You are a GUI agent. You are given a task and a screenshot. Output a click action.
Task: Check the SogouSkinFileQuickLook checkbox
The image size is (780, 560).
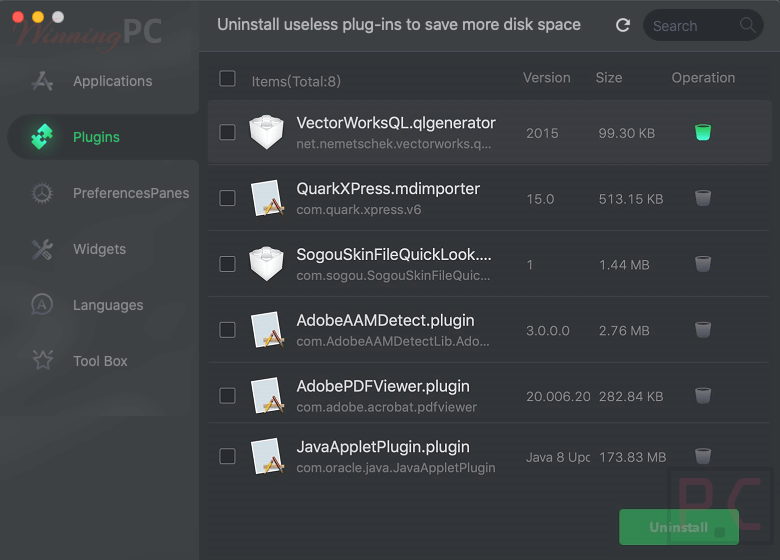pos(227,264)
